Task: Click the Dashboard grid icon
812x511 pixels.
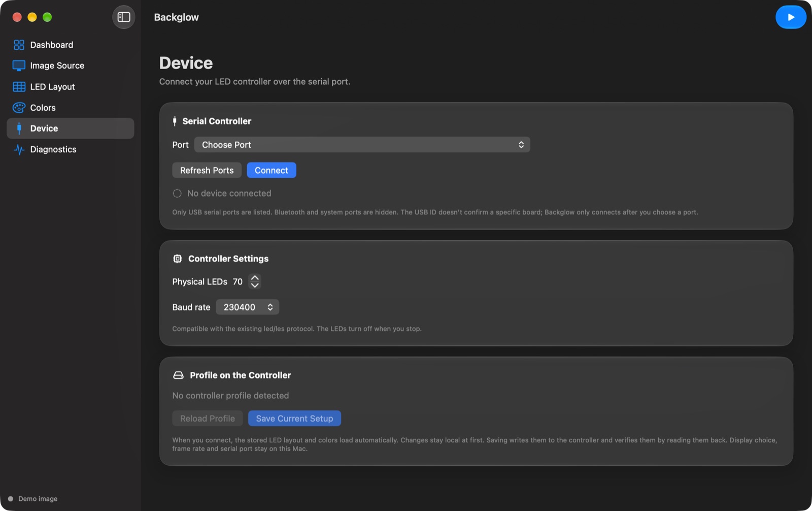Action: (19, 45)
